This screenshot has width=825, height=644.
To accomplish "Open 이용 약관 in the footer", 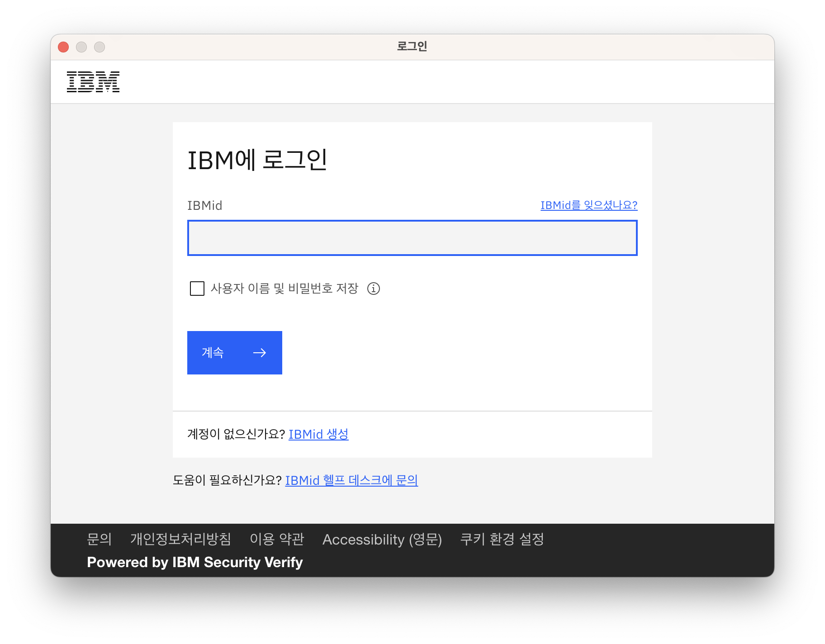I will point(277,539).
